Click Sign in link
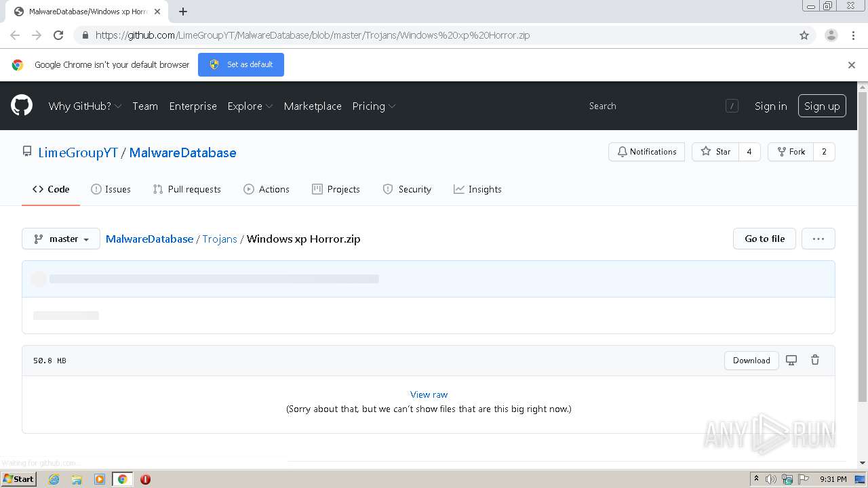This screenshot has width=868, height=488. [x=771, y=106]
